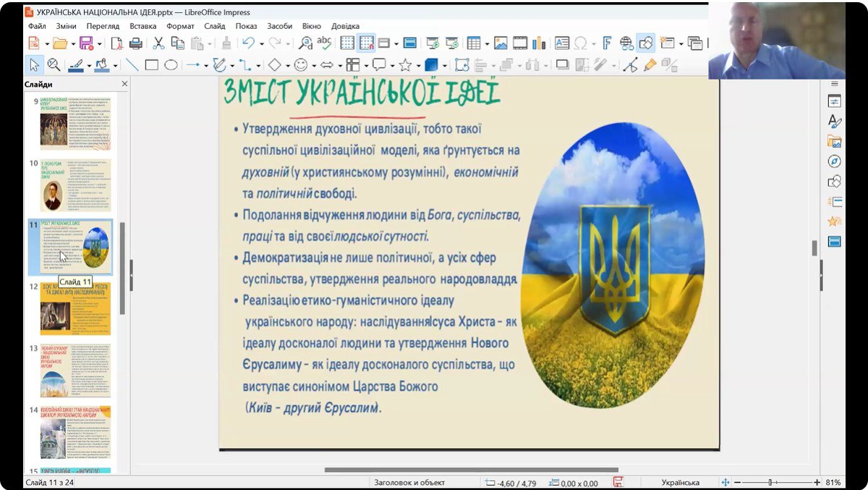This screenshot has width=868, height=490.
Task: Insert text box icon
Action: (562, 43)
